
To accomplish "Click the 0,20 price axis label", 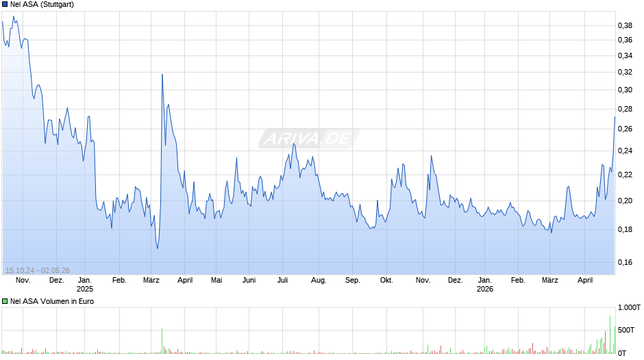I will click(x=625, y=201).
